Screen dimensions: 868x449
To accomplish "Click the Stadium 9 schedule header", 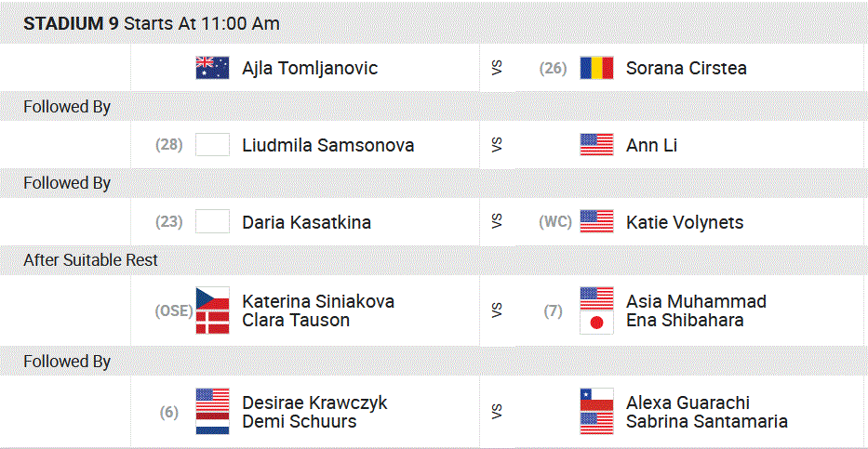I will 152,24.
